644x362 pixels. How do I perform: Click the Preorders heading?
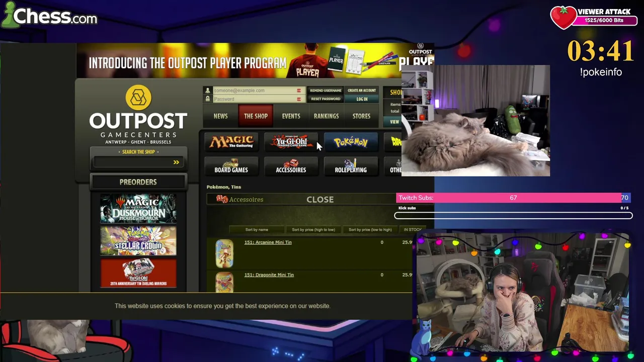(138, 182)
